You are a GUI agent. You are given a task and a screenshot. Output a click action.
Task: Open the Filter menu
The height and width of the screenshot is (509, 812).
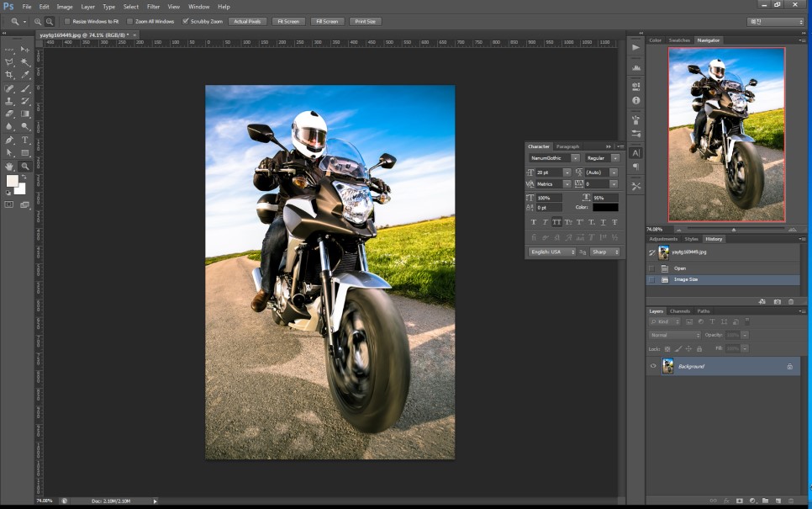(153, 7)
